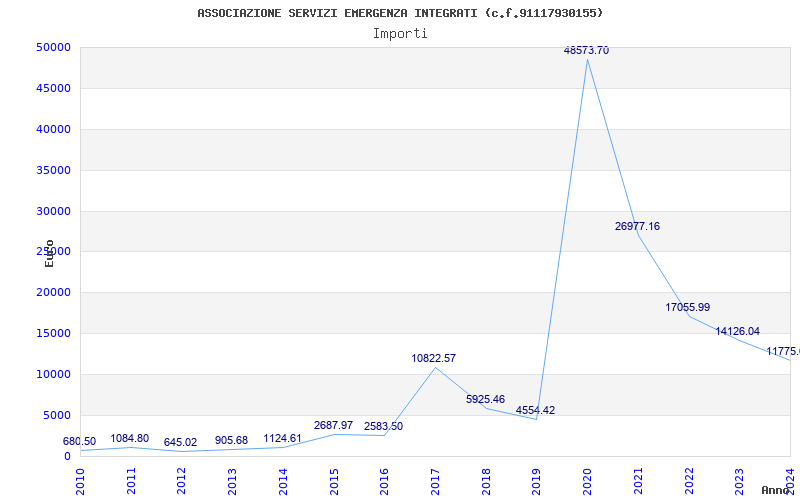Select the data label 2583.50
800x500 pixels.
tap(383, 427)
